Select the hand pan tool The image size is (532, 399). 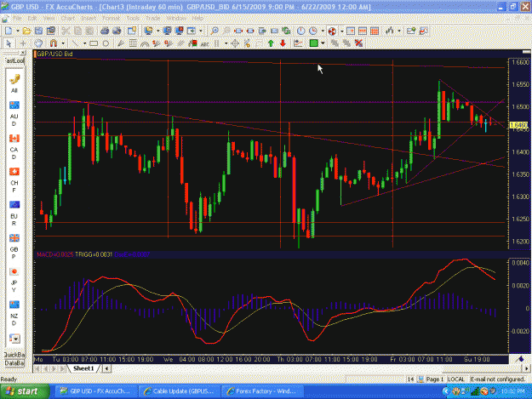coord(38,43)
